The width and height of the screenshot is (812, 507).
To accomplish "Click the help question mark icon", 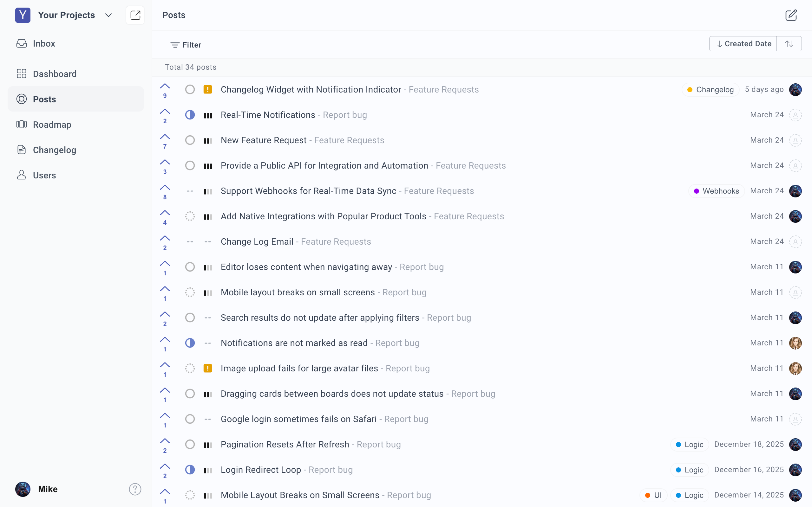I will pos(135,489).
